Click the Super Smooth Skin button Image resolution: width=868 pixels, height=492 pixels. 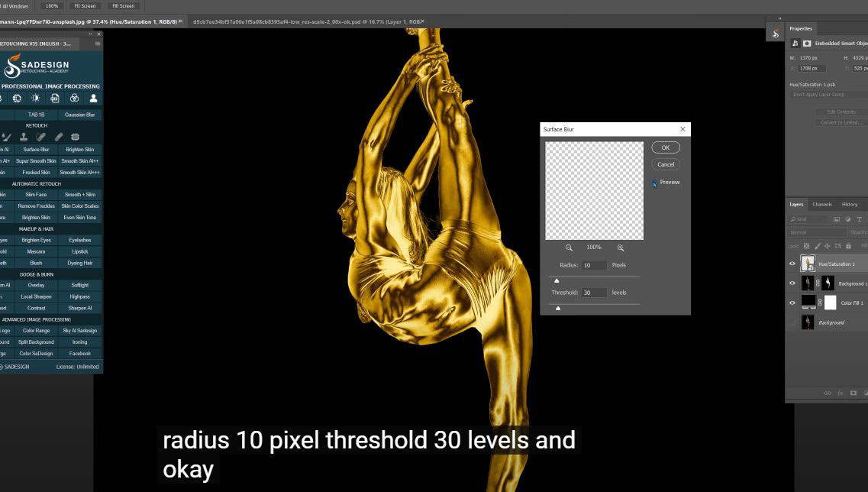(x=36, y=160)
